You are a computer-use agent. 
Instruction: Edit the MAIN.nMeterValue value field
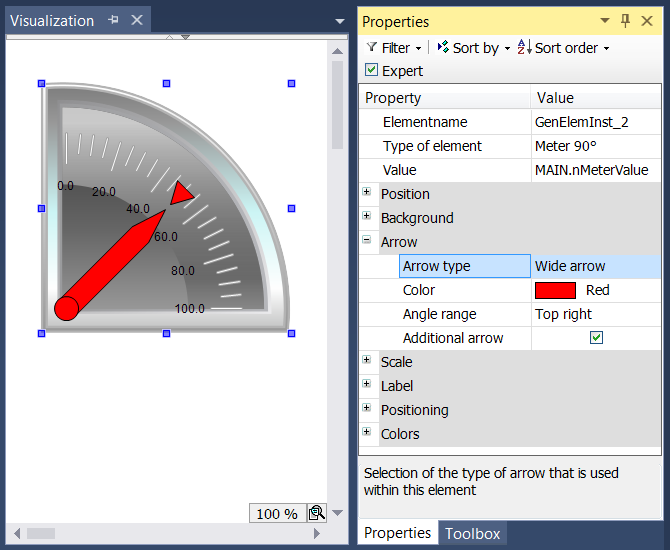pyautogui.click(x=596, y=170)
